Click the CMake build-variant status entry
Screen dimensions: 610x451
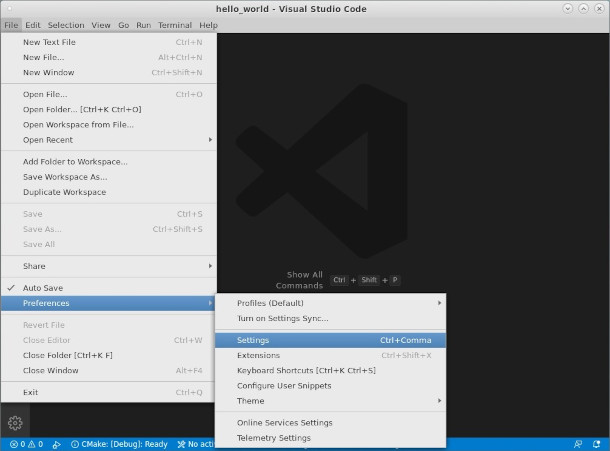119,444
